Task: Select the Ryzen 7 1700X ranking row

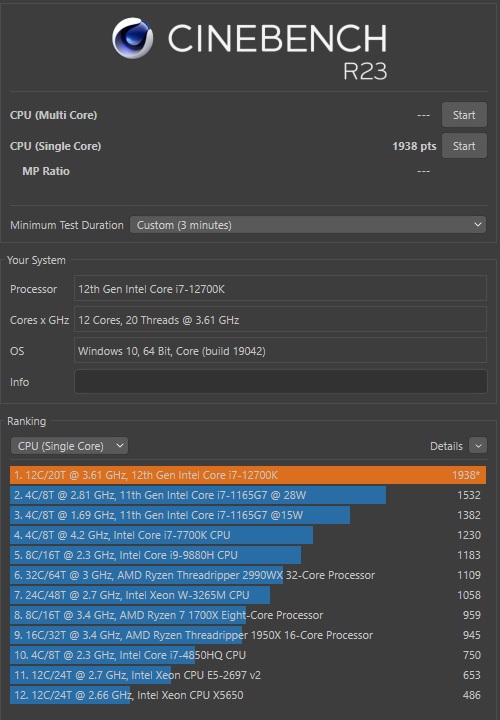Action: tap(248, 615)
